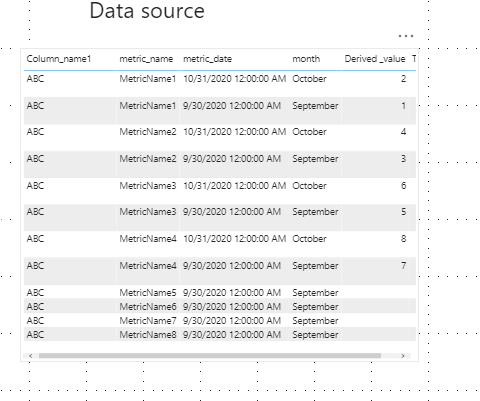Click the scrollbar right arrow
The image size is (480, 401).
click(x=403, y=356)
